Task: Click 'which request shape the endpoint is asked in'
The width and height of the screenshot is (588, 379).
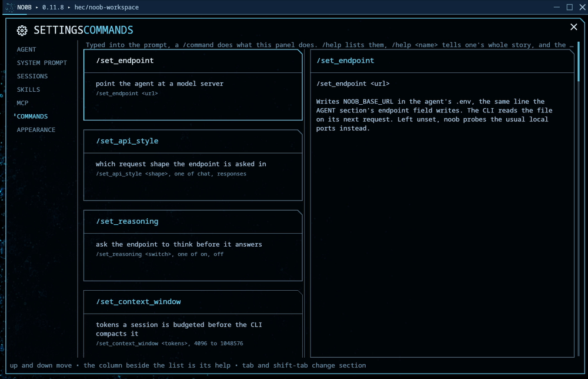Action: click(181, 164)
